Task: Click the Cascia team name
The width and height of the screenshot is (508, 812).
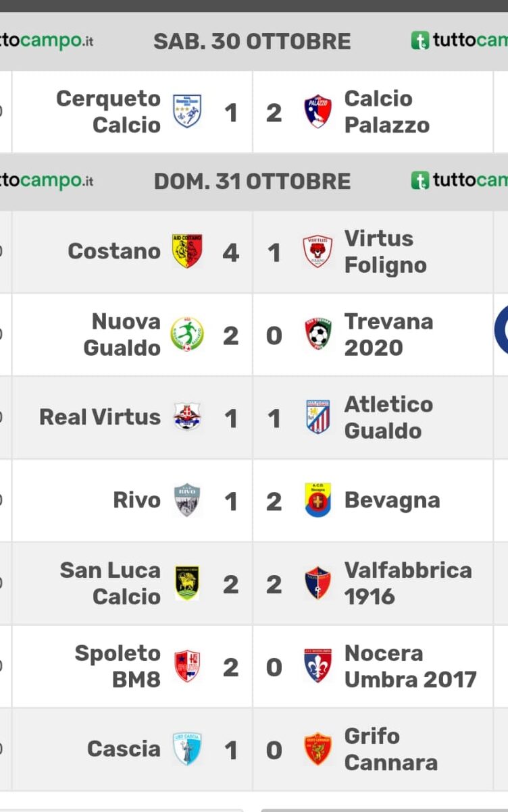Action: click(x=124, y=749)
